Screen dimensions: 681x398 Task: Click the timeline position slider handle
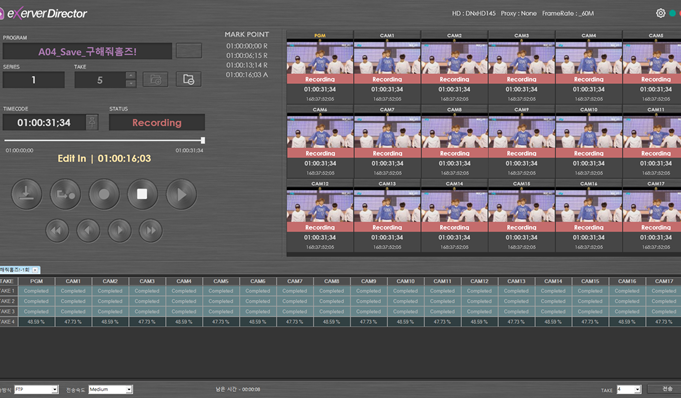point(203,140)
